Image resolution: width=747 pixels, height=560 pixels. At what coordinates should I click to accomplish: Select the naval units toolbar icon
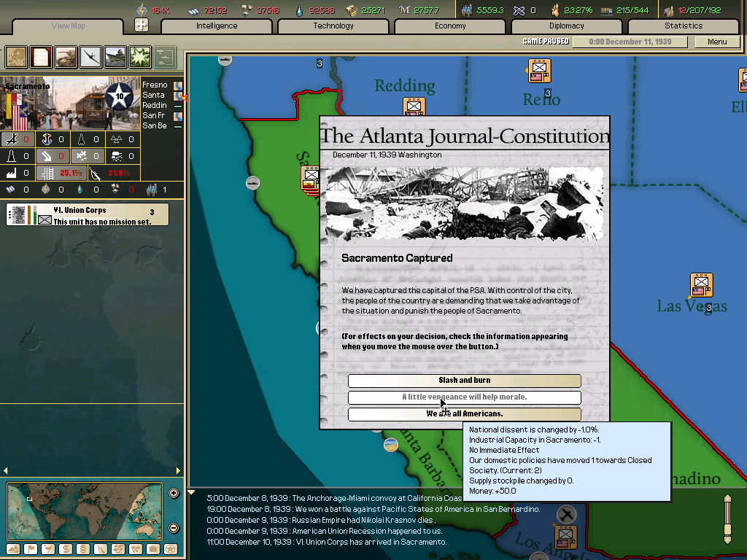click(x=115, y=58)
